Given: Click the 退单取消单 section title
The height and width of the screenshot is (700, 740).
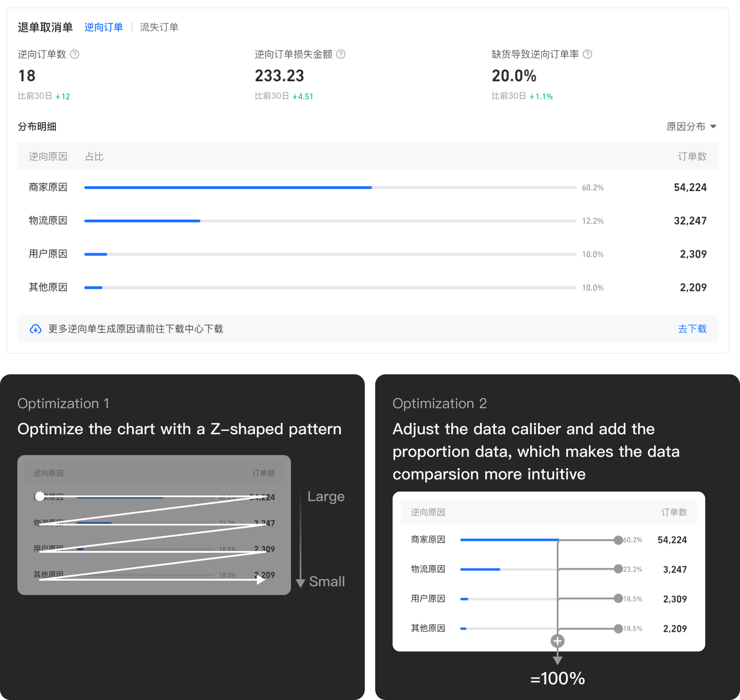Looking at the screenshot, I should coord(45,27).
